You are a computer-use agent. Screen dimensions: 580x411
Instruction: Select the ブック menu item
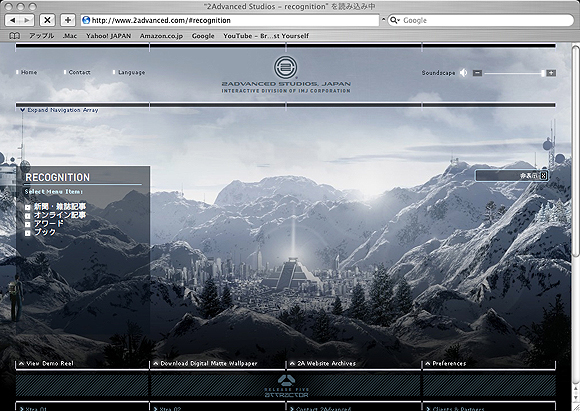click(x=41, y=232)
